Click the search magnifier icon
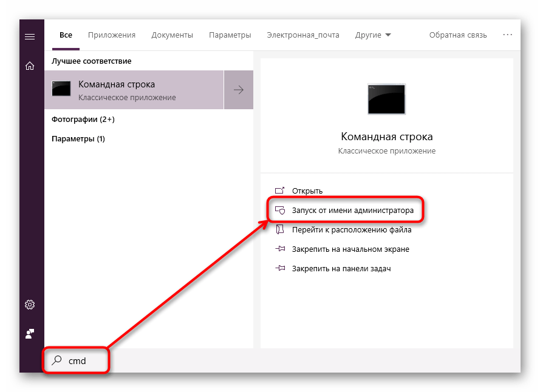 click(x=56, y=360)
